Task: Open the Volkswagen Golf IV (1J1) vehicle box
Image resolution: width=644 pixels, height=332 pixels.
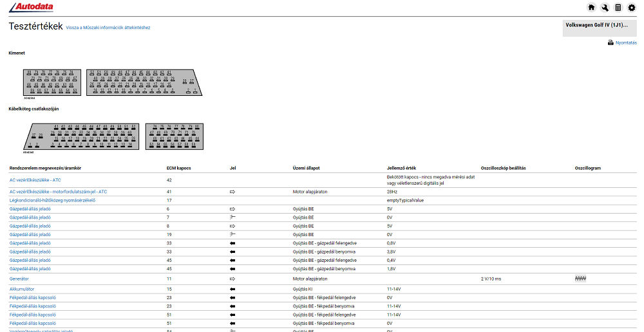Action: click(x=599, y=28)
